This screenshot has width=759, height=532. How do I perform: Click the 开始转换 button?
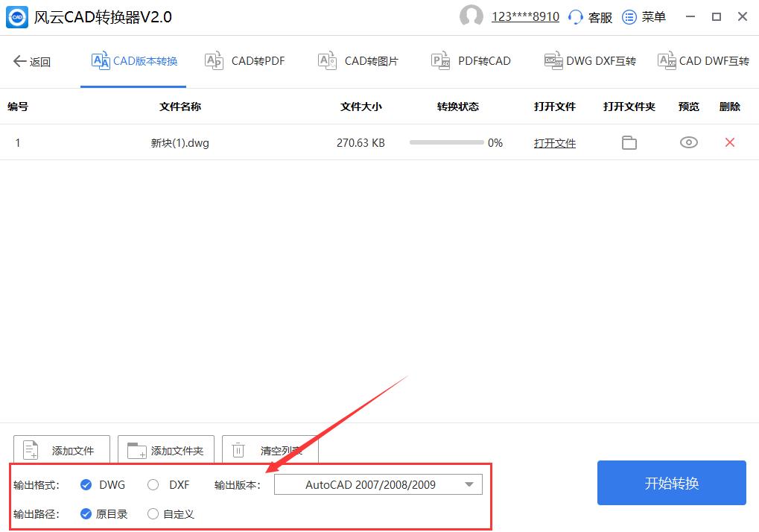click(x=670, y=482)
